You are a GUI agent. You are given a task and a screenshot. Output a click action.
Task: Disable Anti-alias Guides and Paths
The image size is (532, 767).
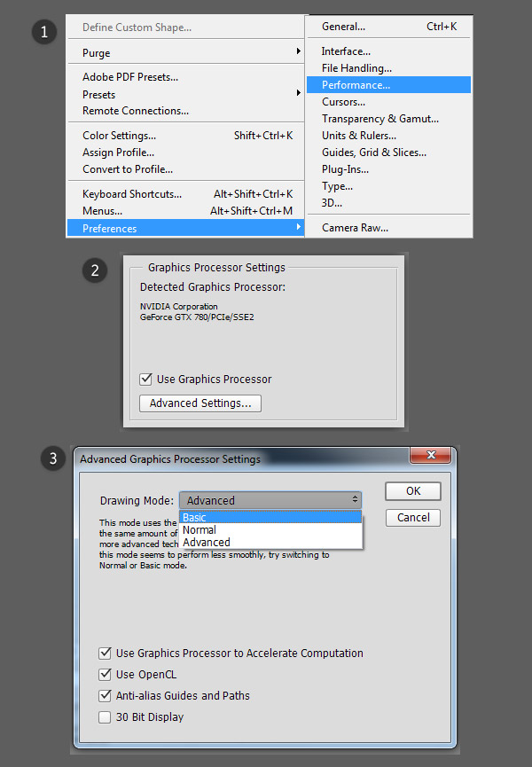(x=105, y=695)
